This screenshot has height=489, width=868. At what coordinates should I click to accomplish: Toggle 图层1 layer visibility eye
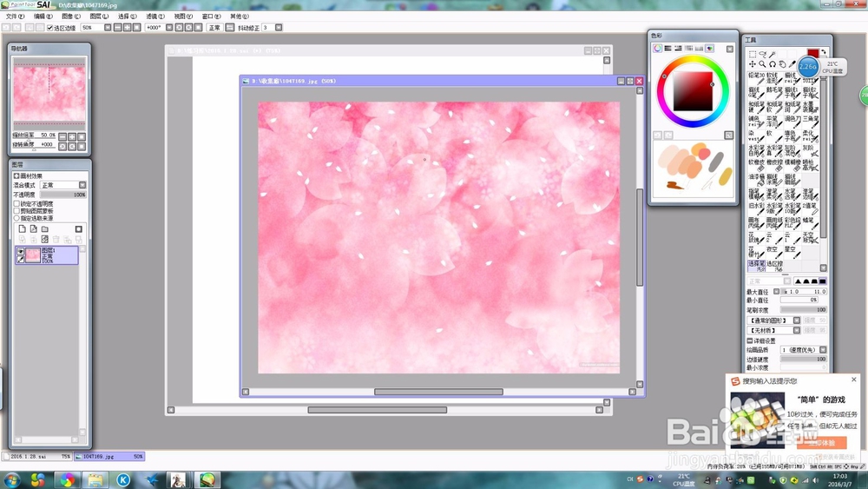pos(21,251)
